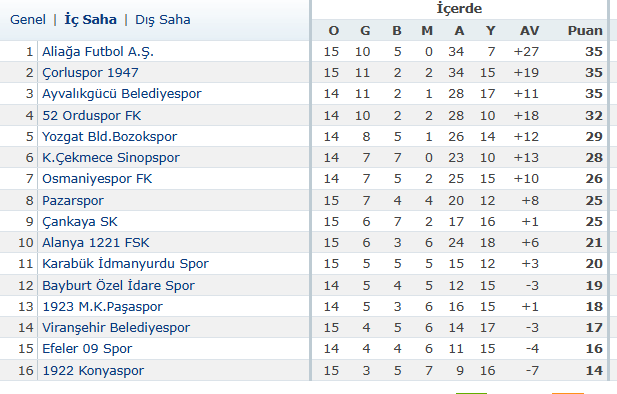Open K.Çekmece Sinopspor team page
Viewport: 617px width, 394px height.
(111, 157)
